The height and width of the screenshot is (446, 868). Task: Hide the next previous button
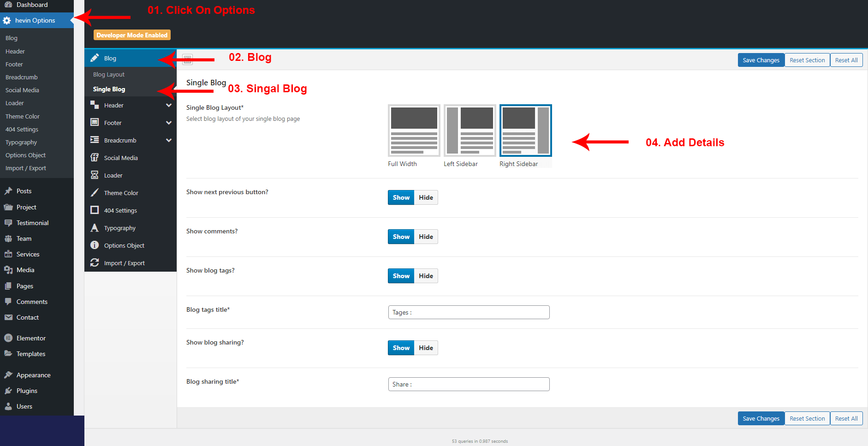pyautogui.click(x=426, y=197)
